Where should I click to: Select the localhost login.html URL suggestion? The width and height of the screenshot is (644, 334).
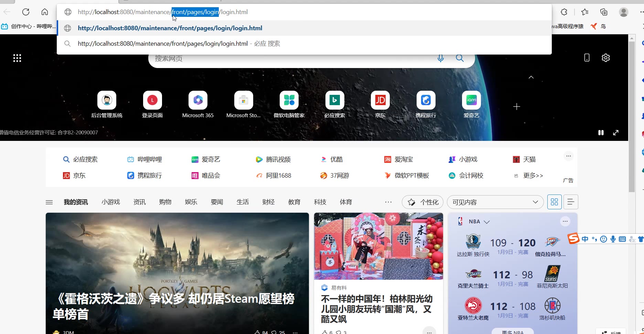(x=304, y=28)
